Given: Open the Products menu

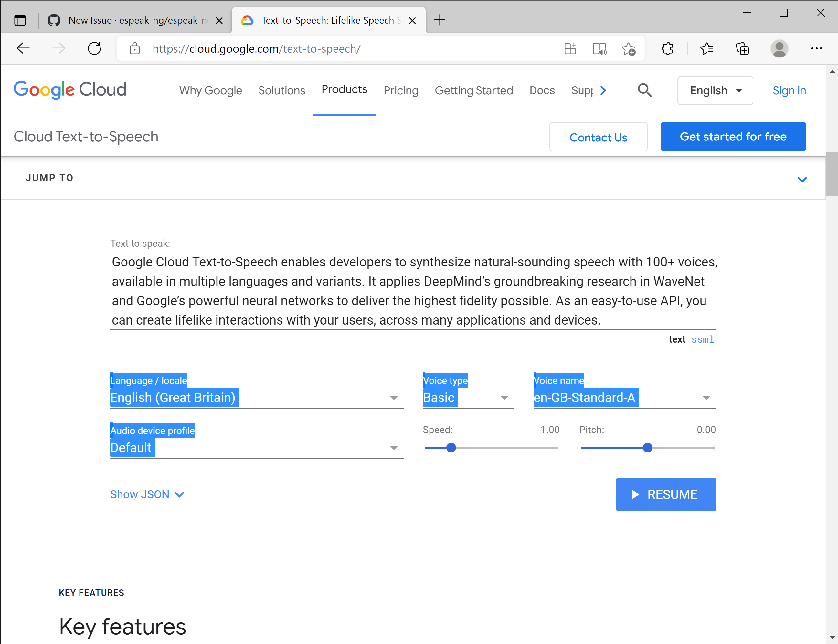Looking at the screenshot, I should tap(345, 89).
